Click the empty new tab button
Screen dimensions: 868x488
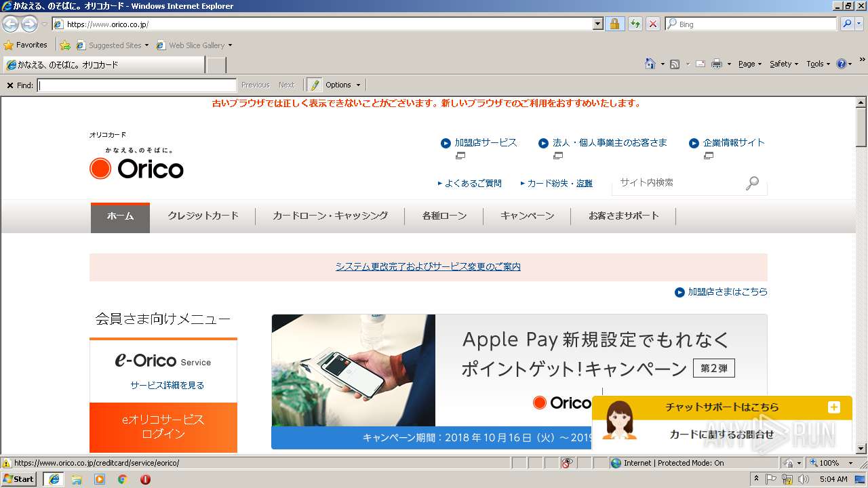pyautogui.click(x=216, y=65)
